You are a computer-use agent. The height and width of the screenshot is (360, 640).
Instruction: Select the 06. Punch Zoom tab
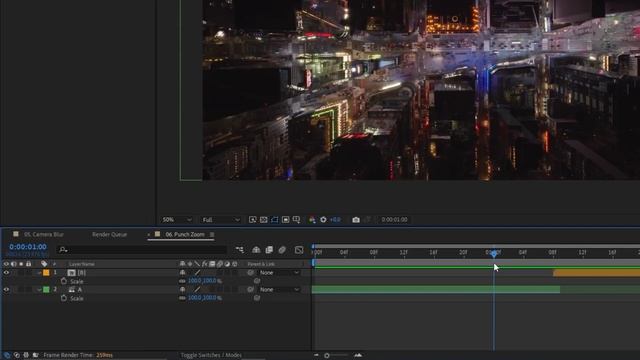[185, 234]
